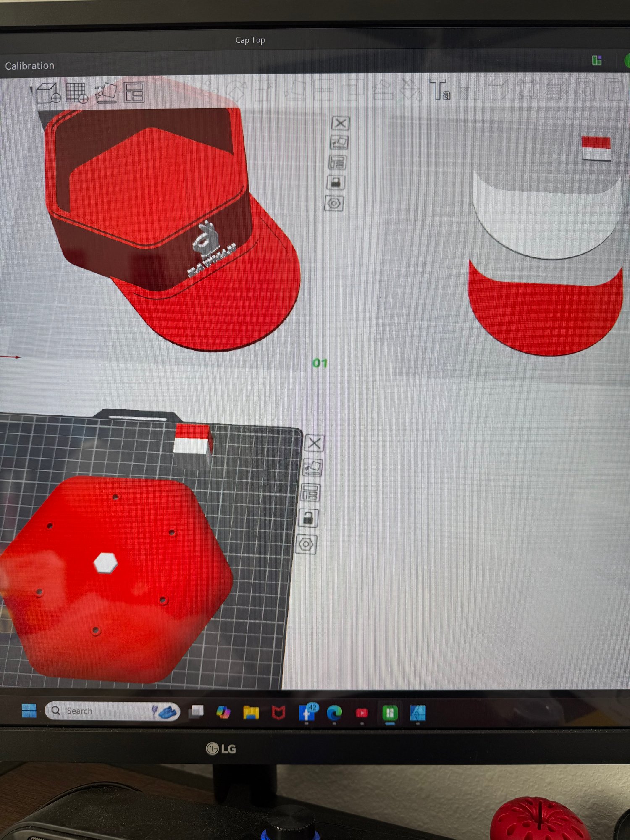This screenshot has height=840, width=630.
Task: Click the taskbar Search box
Action: [113, 711]
